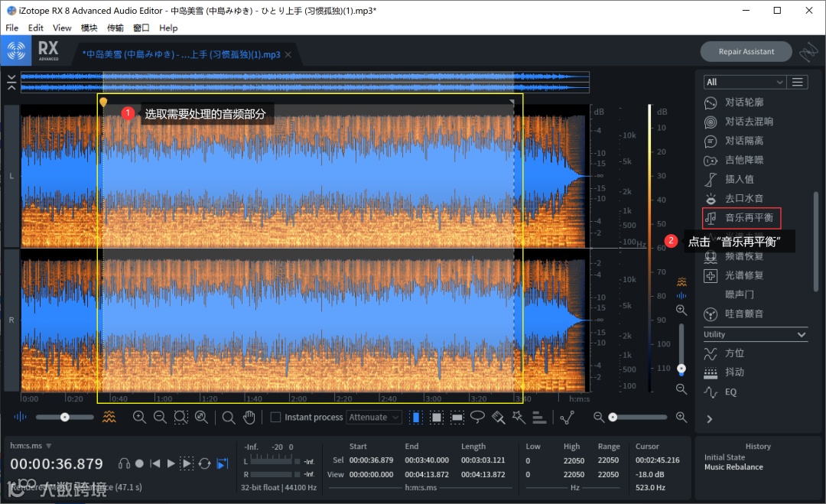Pick the magic wand selection tool
This screenshot has width=826, height=504.
tap(518, 417)
